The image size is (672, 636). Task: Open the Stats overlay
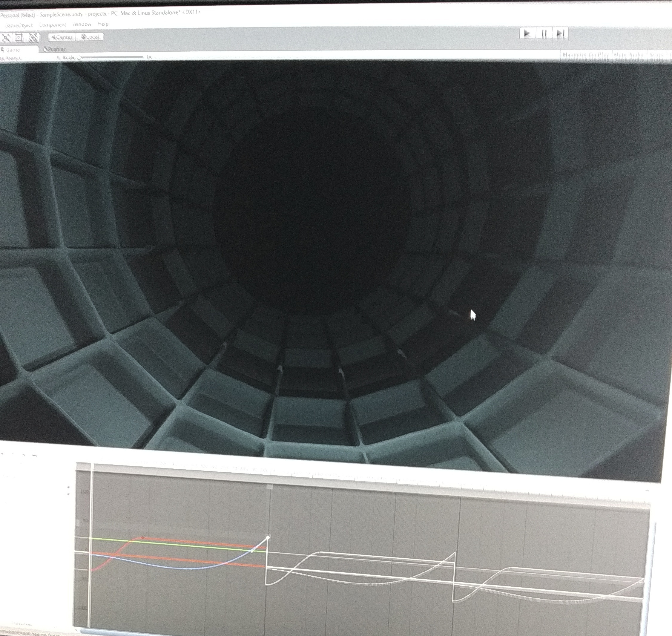[657, 55]
